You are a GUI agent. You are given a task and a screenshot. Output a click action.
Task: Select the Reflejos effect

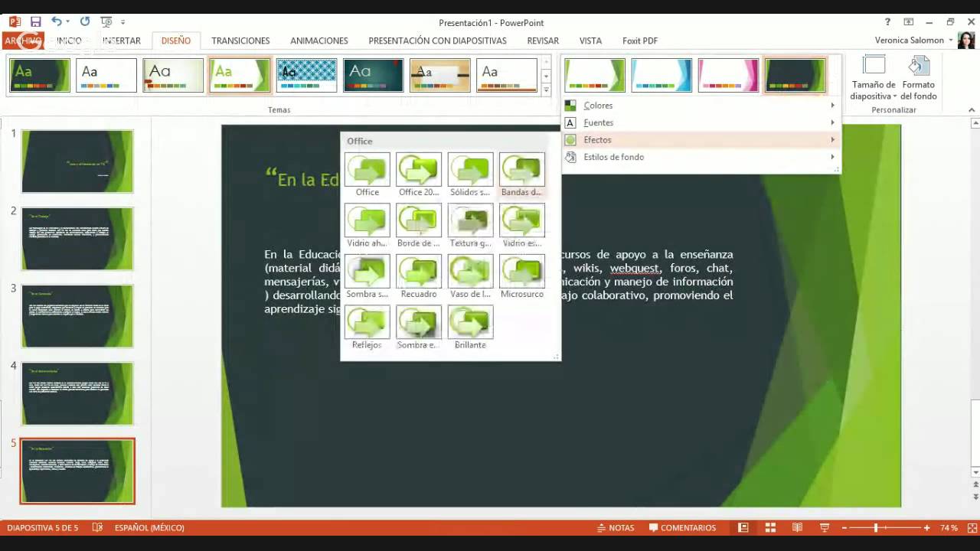(367, 328)
